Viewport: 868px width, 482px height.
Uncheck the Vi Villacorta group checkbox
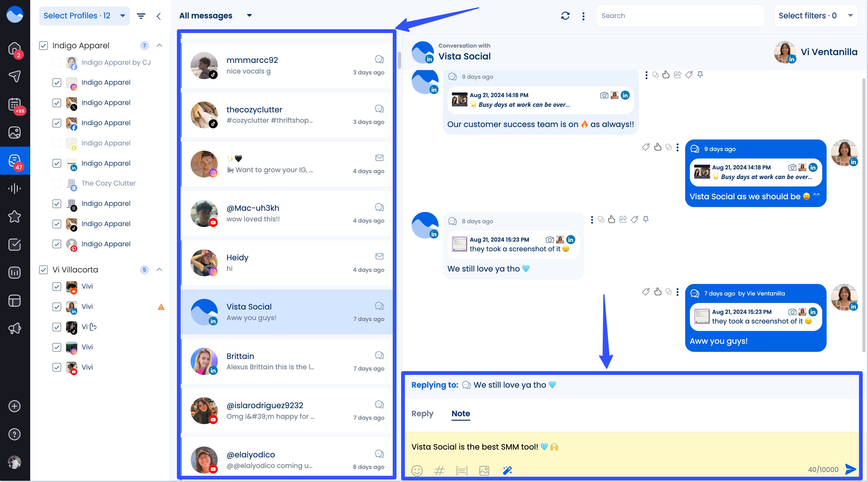point(44,270)
